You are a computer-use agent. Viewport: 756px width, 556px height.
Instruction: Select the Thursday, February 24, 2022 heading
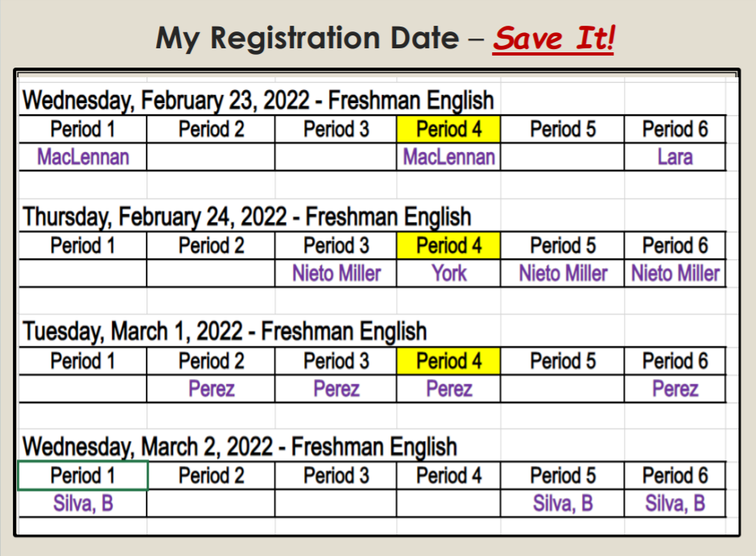pyautogui.click(x=247, y=216)
